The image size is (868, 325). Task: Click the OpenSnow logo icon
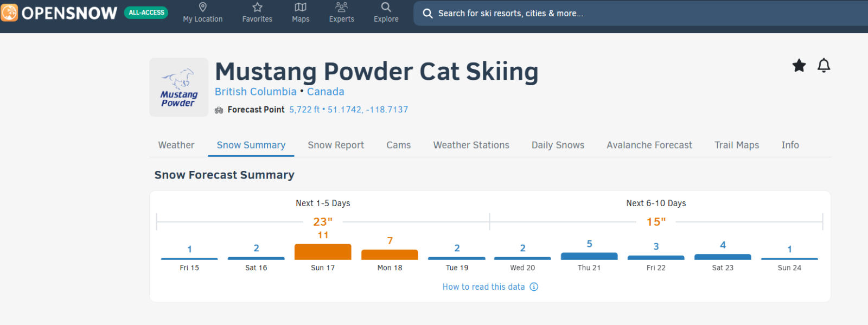pyautogui.click(x=9, y=12)
